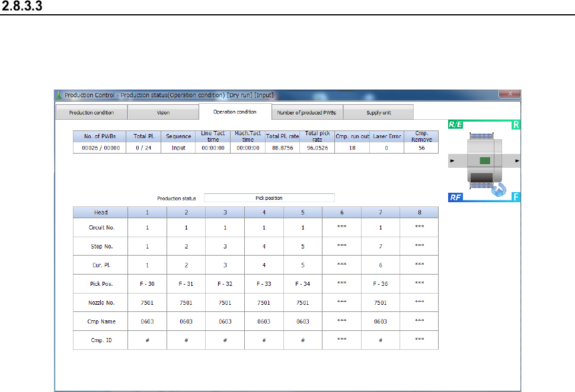
Task: Click the R/E rear-left corner indicator
Action: point(455,125)
